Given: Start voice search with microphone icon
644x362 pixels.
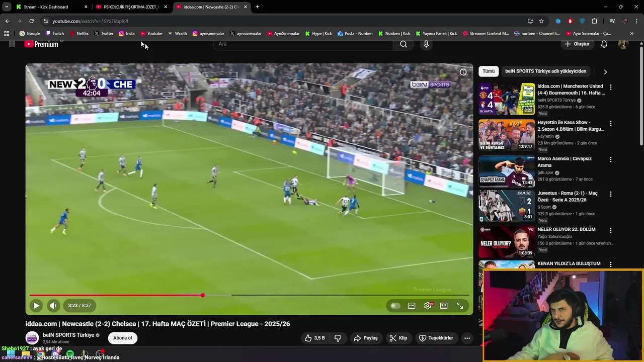Looking at the screenshot, I should click(x=426, y=44).
